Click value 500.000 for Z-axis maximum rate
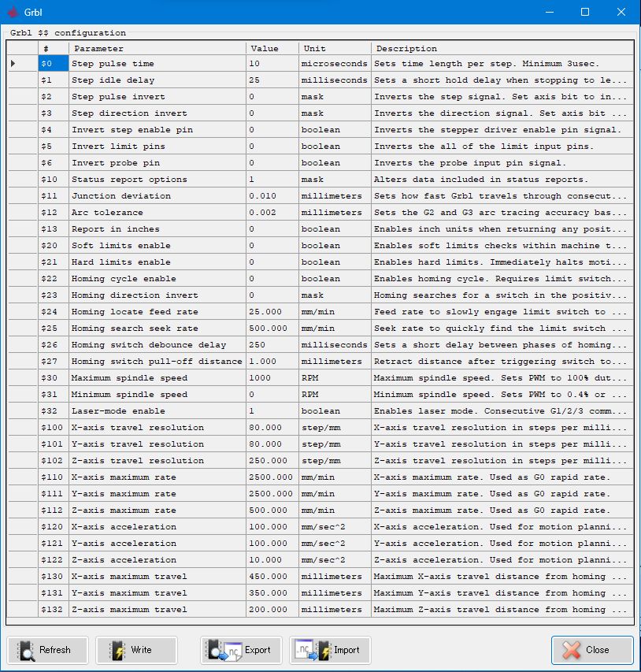Viewport: 641px width, 672px height. (x=272, y=510)
